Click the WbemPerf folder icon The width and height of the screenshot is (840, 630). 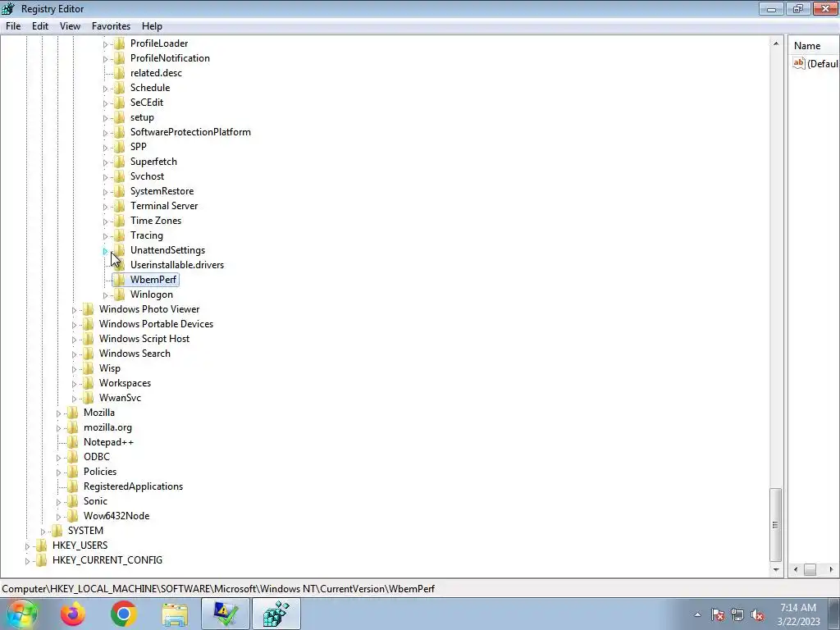(x=120, y=280)
